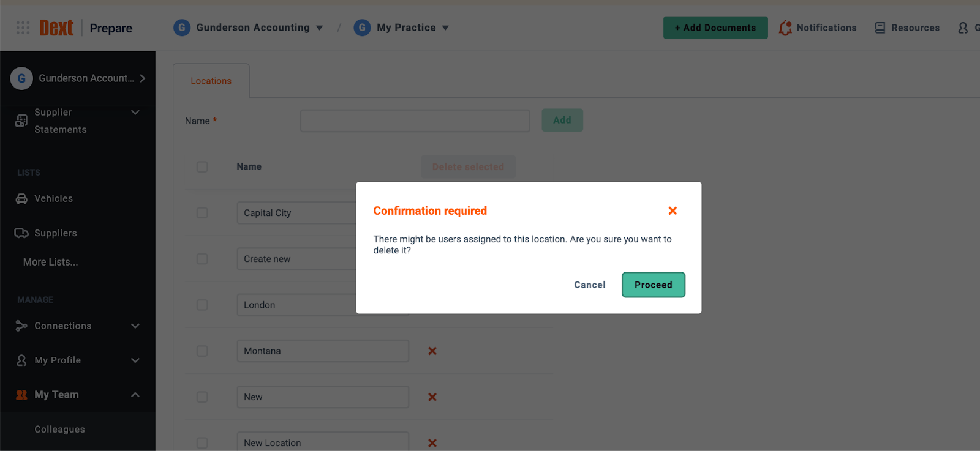This screenshot has width=980, height=451.
Task: Open the Resources book icon
Action: tap(880, 28)
